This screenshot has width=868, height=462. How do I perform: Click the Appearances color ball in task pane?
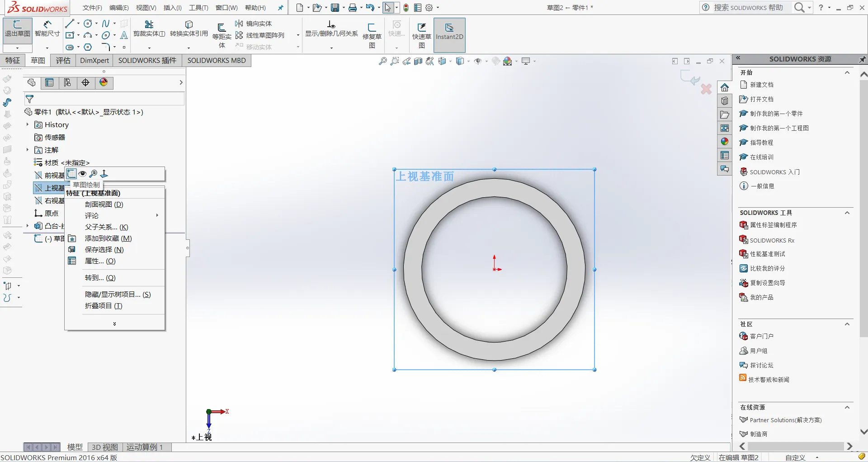(x=725, y=141)
